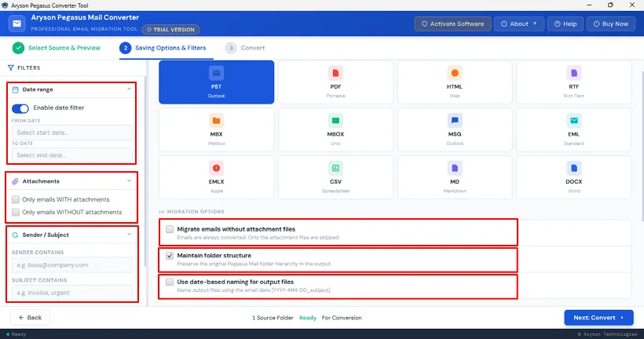Click the To Date end date field

(72, 155)
